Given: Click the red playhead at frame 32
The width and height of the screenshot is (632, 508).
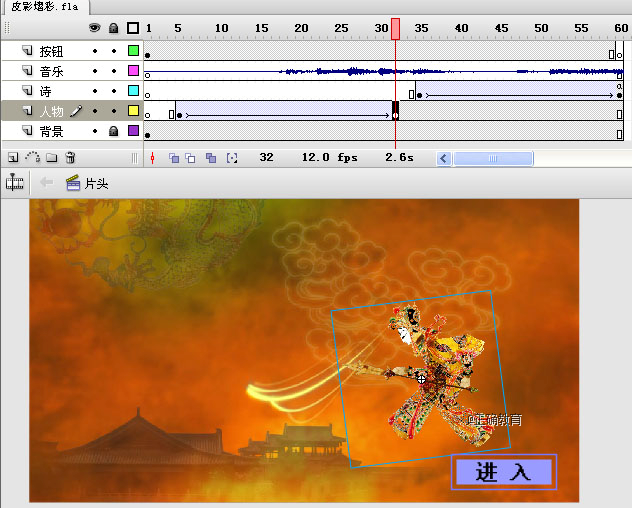Looking at the screenshot, I should coord(395,29).
